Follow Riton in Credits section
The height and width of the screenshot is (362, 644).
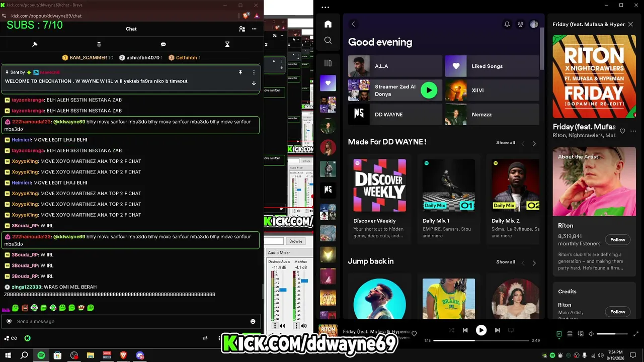coord(618,312)
